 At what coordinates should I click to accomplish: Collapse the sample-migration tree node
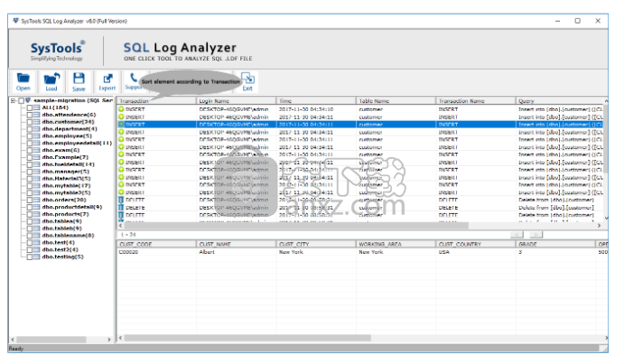pyautogui.click(x=14, y=101)
